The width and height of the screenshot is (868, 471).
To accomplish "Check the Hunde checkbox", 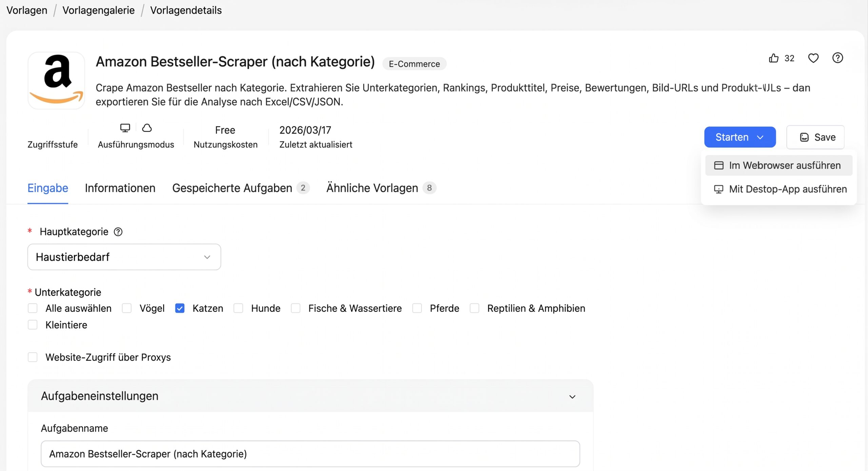I will 238,308.
